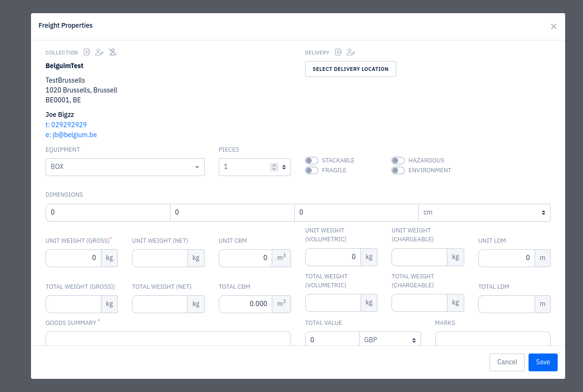This screenshot has width=583, height=392.
Task: Open the collection address book icon
Action: [87, 52]
